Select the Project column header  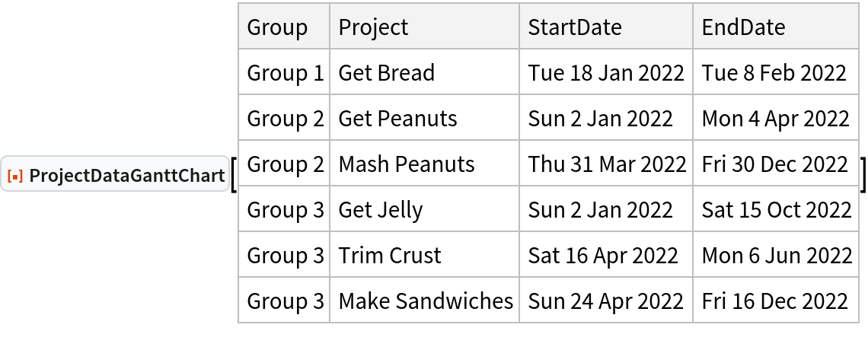424,27
